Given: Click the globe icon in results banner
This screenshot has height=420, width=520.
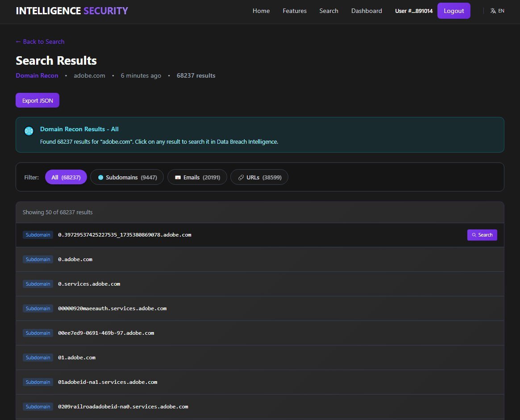Looking at the screenshot, I should coord(29,131).
